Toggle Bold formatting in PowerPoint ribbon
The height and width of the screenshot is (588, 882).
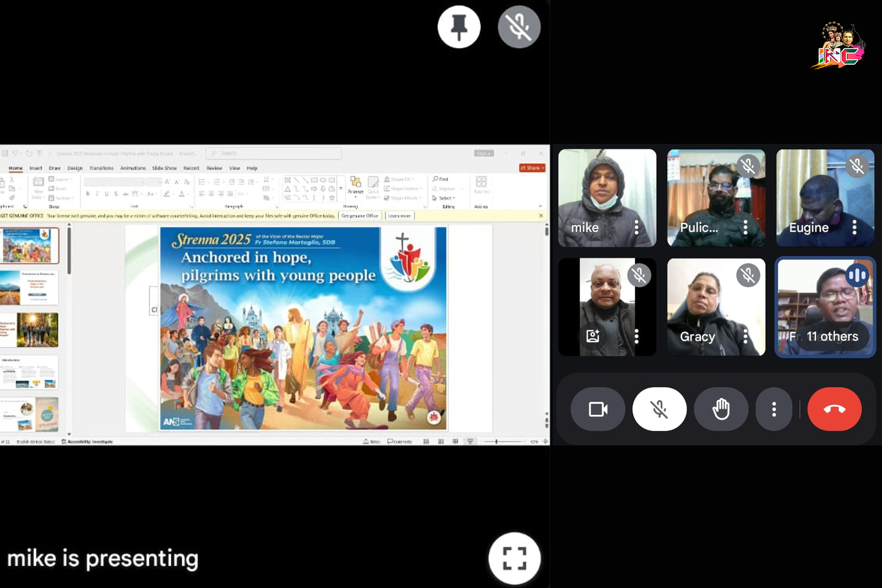pyautogui.click(x=88, y=194)
